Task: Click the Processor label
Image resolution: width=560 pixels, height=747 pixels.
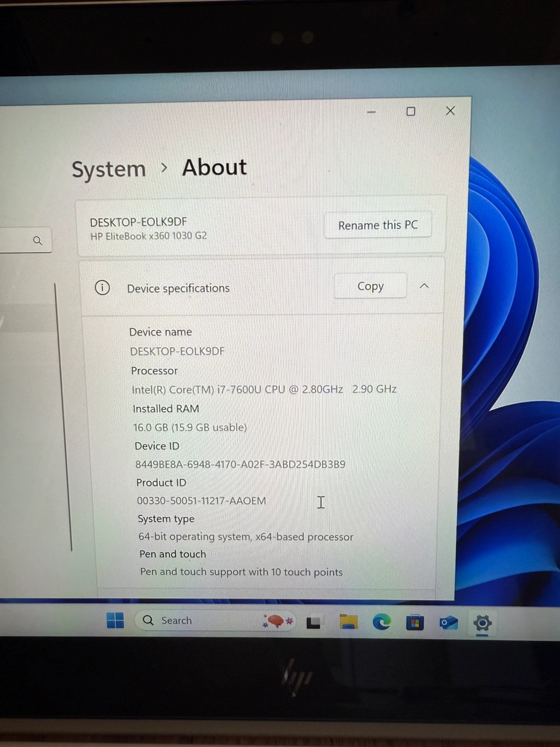Action: click(155, 371)
